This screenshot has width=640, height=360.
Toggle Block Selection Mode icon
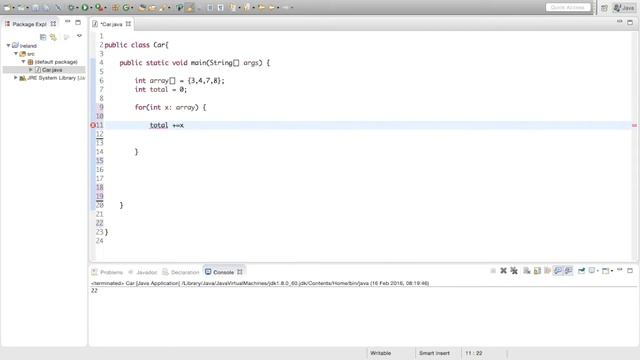tap(210, 7)
